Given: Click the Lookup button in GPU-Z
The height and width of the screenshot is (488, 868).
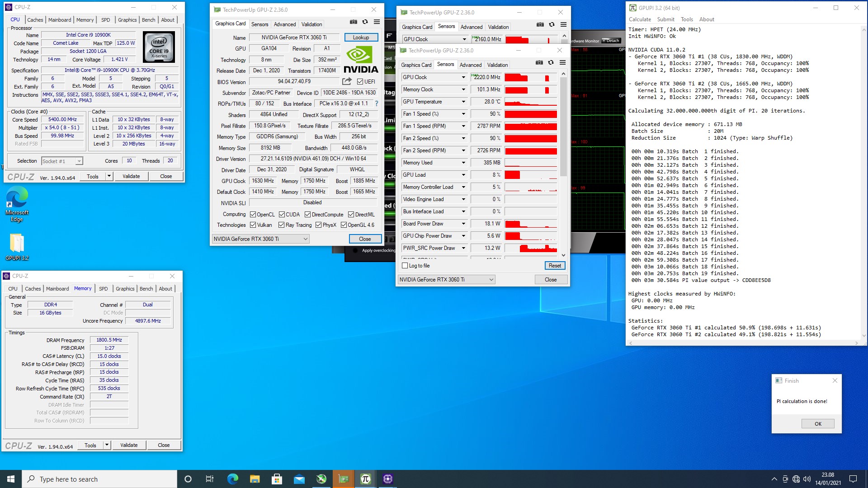Looking at the screenshot, I should pos(361,38).
